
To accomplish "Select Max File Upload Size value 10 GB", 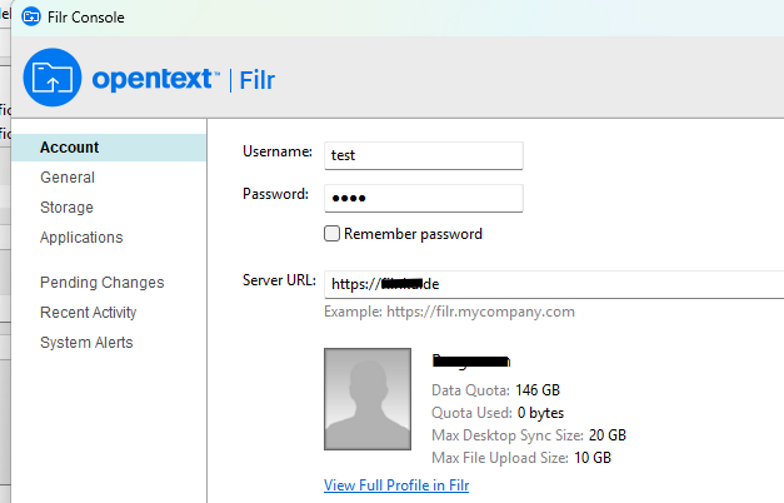I will pyautogui.click(x=592, y=458).
